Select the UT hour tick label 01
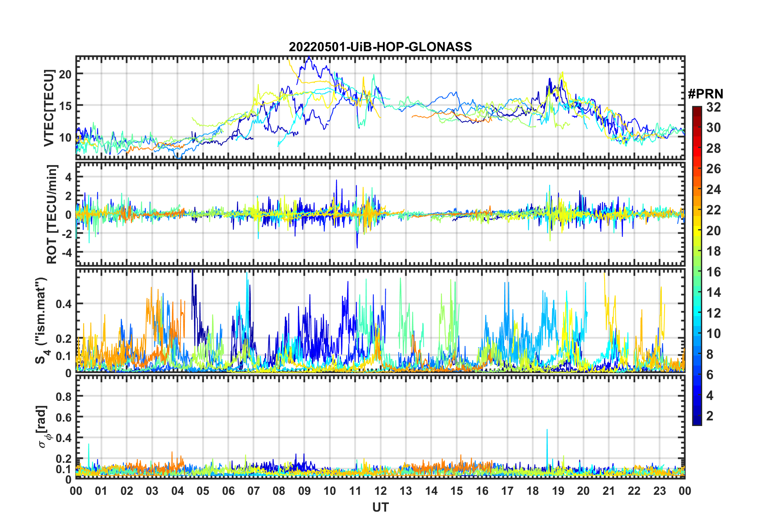Viewport: 761px width, 532px height. (101, 491)
